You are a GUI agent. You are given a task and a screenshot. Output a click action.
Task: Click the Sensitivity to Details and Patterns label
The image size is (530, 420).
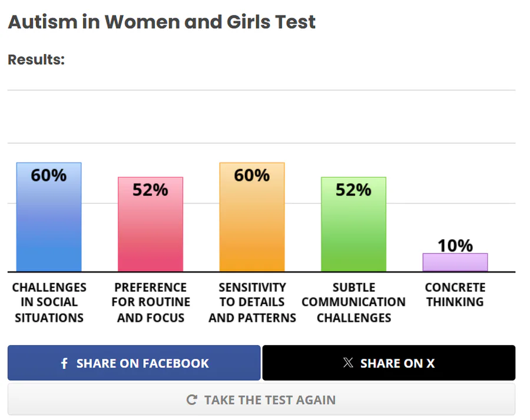[252, 303]
